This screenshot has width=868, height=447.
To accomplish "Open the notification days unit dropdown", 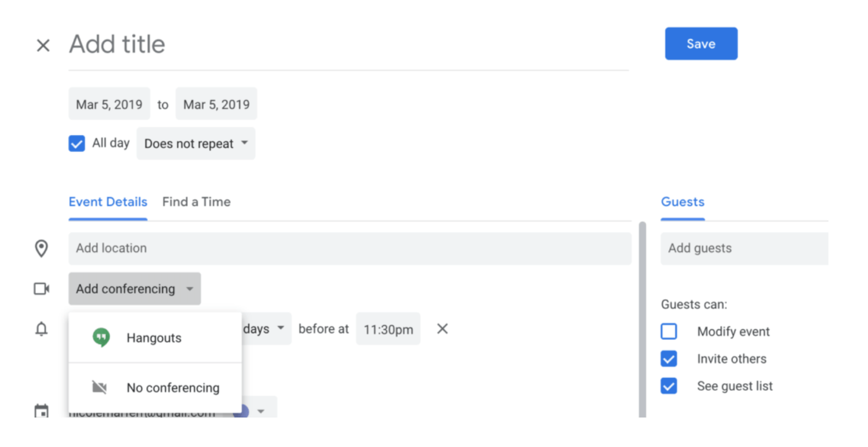I will [x=265, y=329].
